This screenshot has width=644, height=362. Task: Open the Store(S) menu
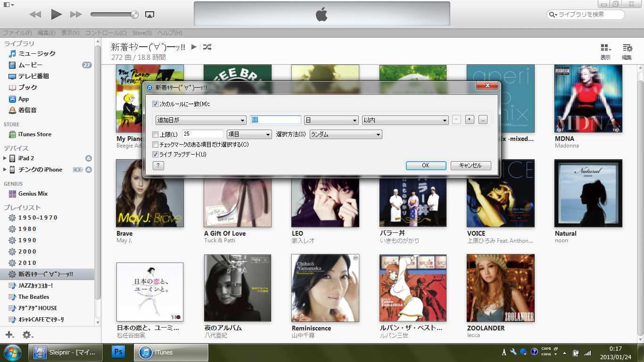click(142, 33)
